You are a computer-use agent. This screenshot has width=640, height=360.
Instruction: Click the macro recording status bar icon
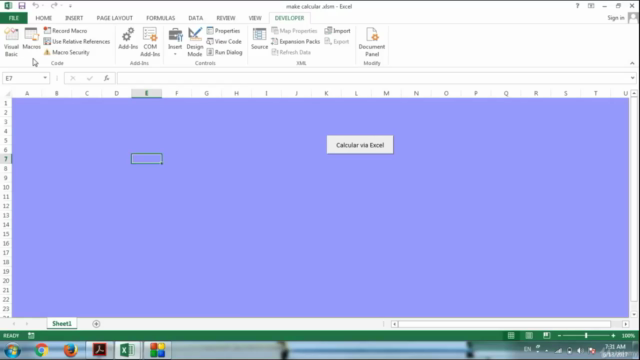[x=31, y=336]
